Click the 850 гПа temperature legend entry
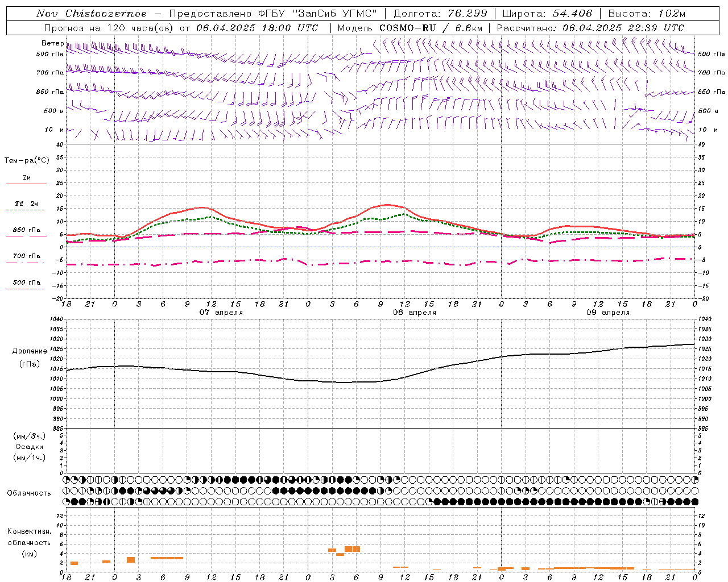 (27, 230)
